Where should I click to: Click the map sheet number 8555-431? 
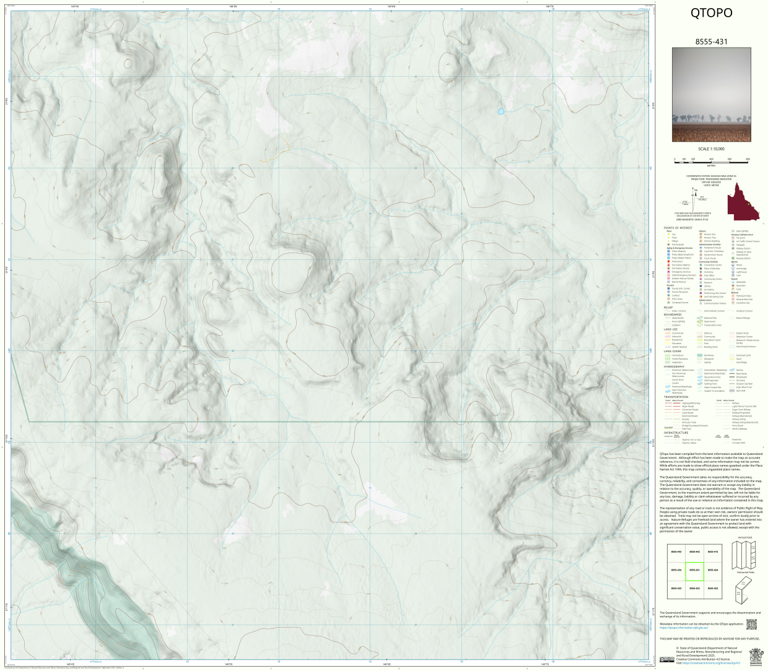point(711,42)
